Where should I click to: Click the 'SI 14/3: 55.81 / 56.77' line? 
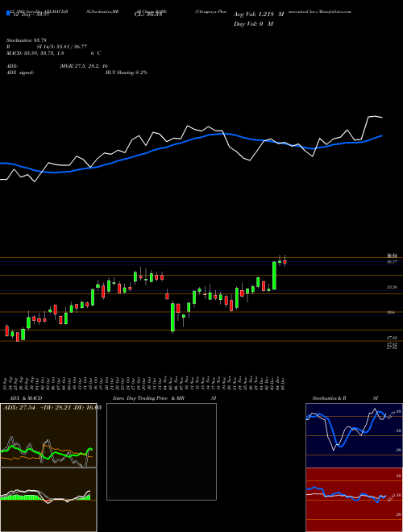point(62,47)
